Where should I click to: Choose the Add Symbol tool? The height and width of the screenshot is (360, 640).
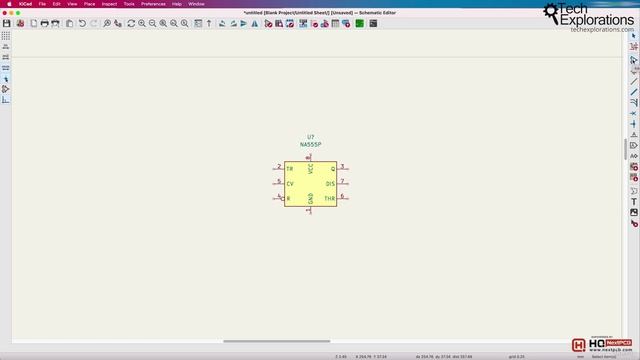tap(633, 60)
